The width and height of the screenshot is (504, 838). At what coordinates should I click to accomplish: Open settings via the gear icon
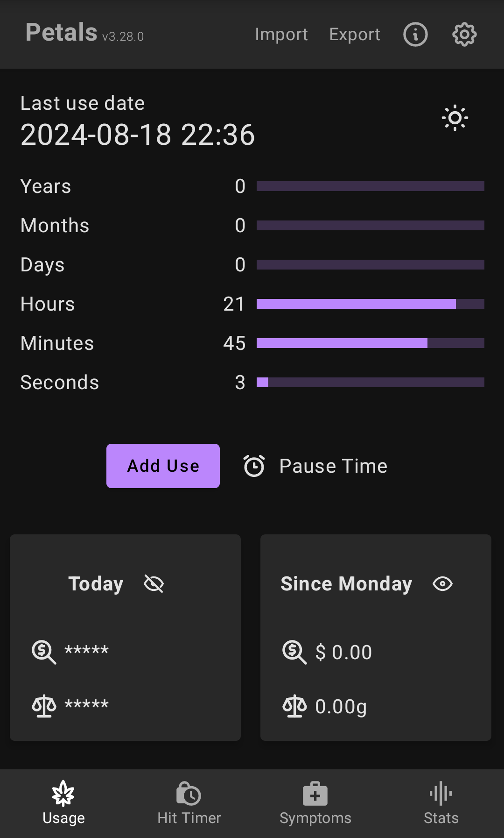(x=464, y=34)
